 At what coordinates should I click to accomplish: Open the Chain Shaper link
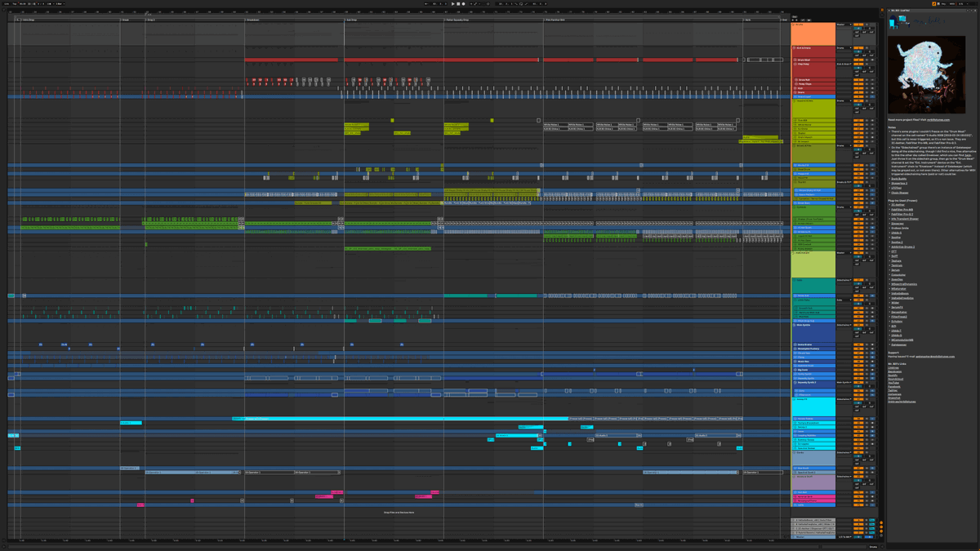900,193
